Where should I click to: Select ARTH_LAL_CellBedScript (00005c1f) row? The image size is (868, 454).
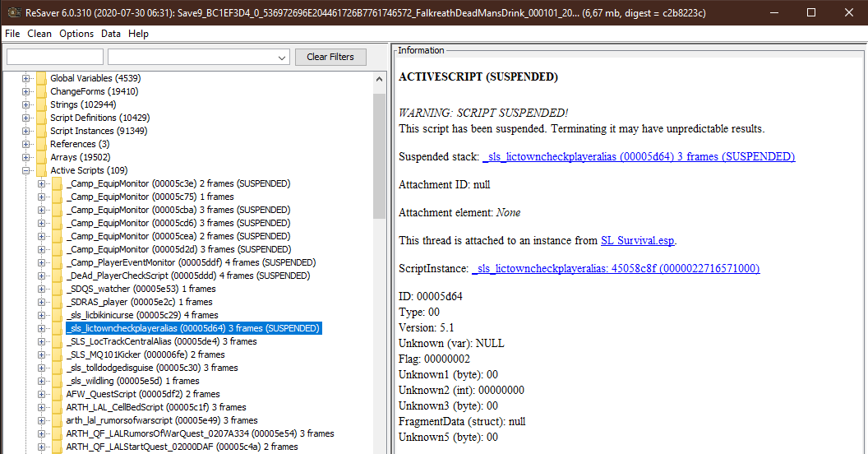pos(156,407)
